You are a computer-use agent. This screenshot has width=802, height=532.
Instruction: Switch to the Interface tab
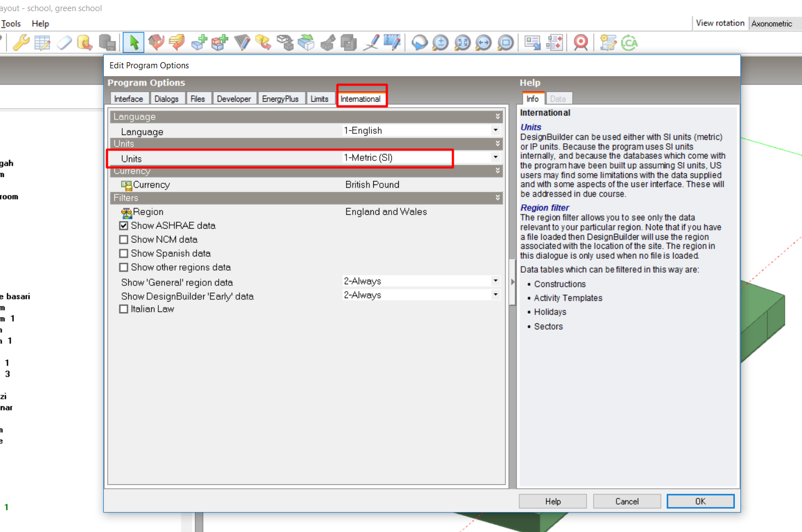click(x=128, y=99)
